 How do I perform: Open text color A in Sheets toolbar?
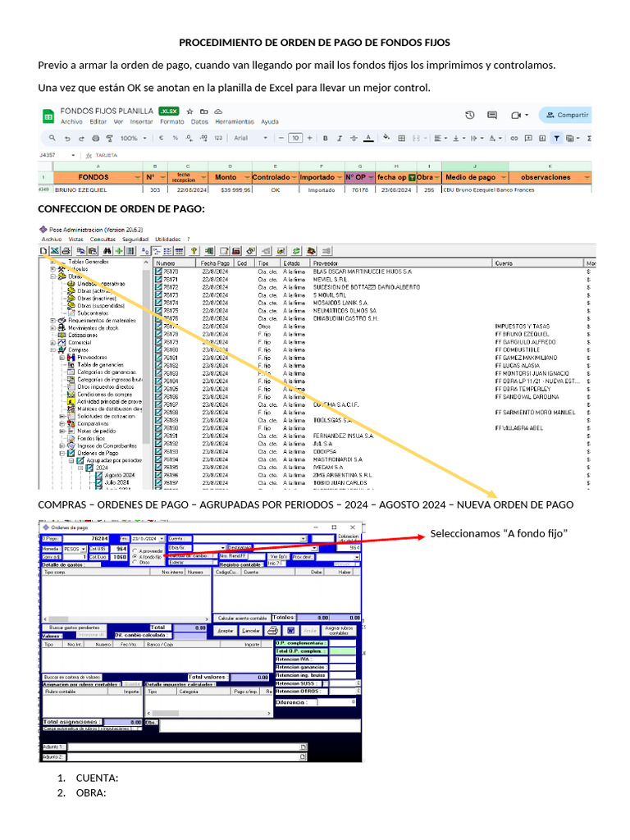coord(368,138)
